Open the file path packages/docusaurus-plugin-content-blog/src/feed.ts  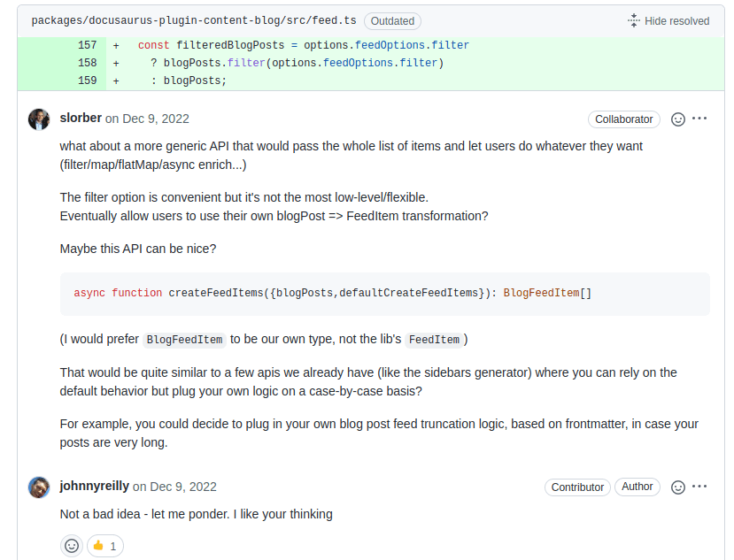coord(194,20)
